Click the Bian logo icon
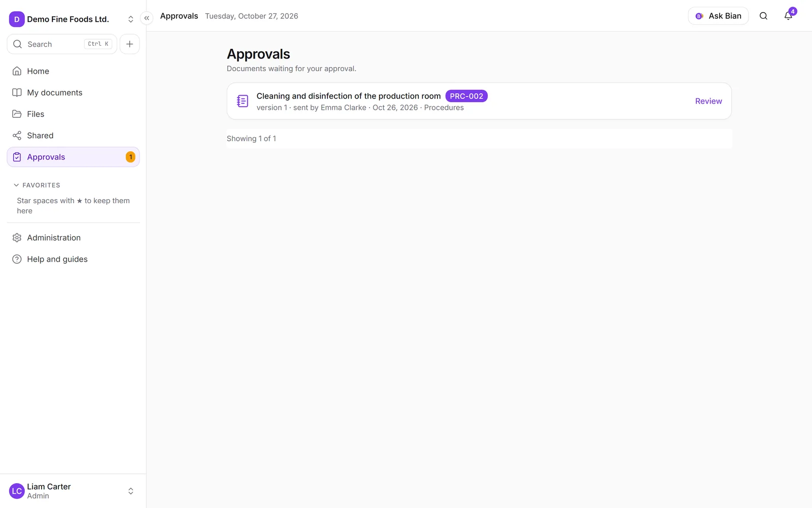812x508 pixels. [x=699, y=16]
